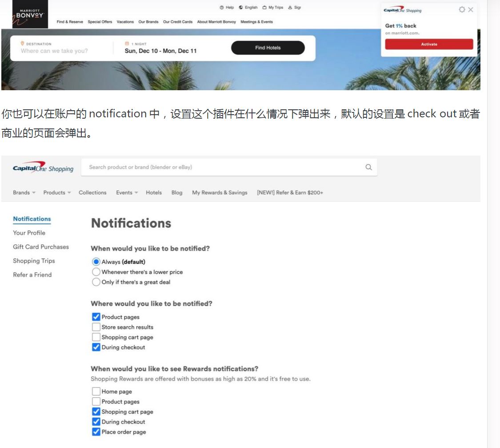Screen dimensions: 500x448
Task: Click the Marriott Bonvoy logo
Action: click(x=29, y=13)
